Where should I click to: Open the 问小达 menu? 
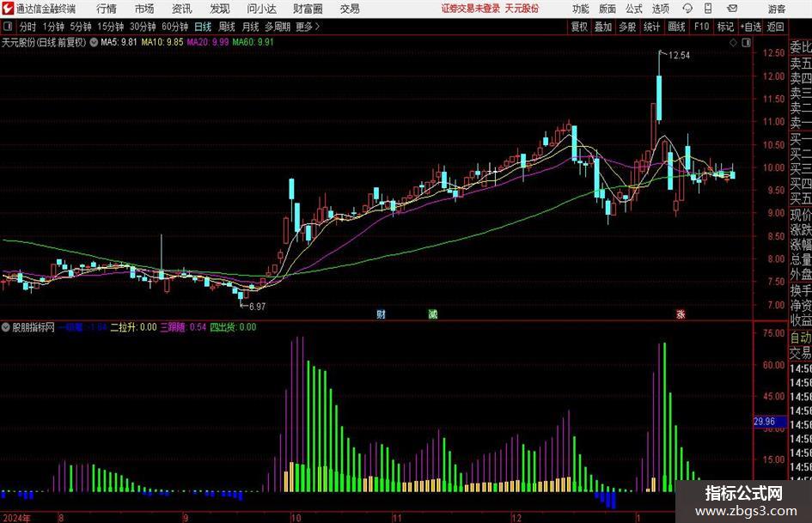pos(261,9)
